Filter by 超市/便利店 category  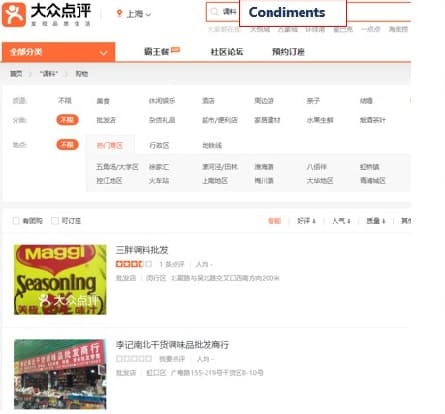coord(220,120)
